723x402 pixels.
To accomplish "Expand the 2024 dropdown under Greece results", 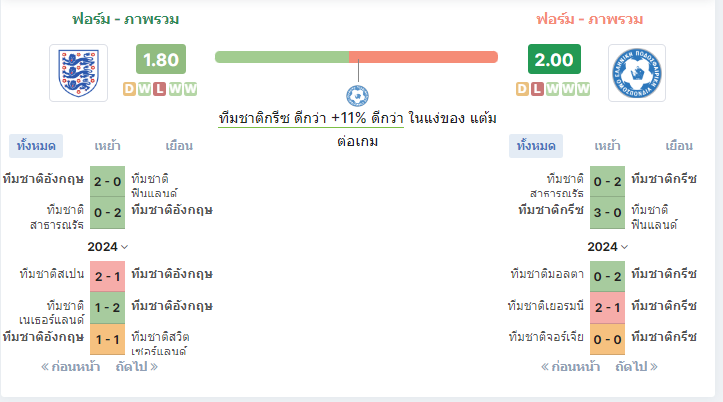I will (x=607, y=247).
